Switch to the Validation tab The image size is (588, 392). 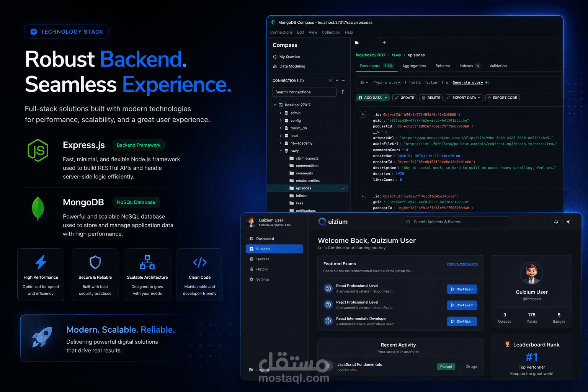click(x=498, y=66)
